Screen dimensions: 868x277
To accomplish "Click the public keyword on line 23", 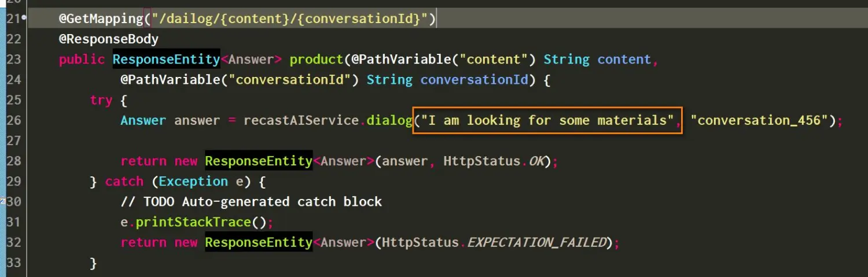I will [x=82, y=60].
